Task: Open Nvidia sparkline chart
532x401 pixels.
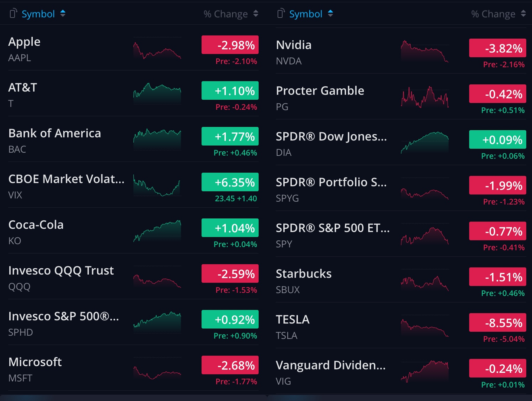Action: (425, 51)
